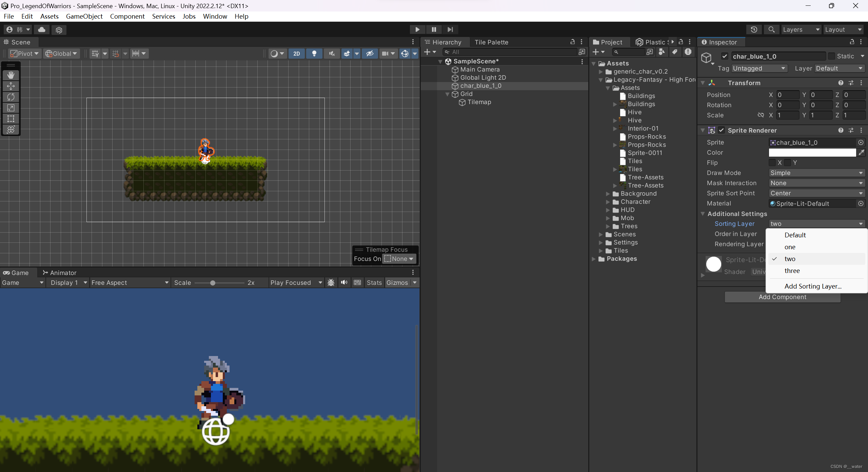Check the Flip X checkbox

coord(772,163)
